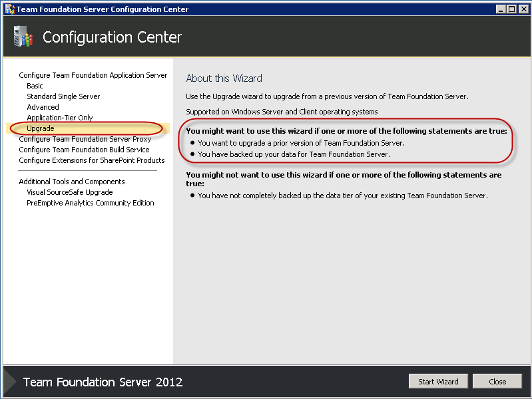532x399 pixels.
Task: Click bullet 'You want to upgrade a prior version'
Action: click(301, 143)
